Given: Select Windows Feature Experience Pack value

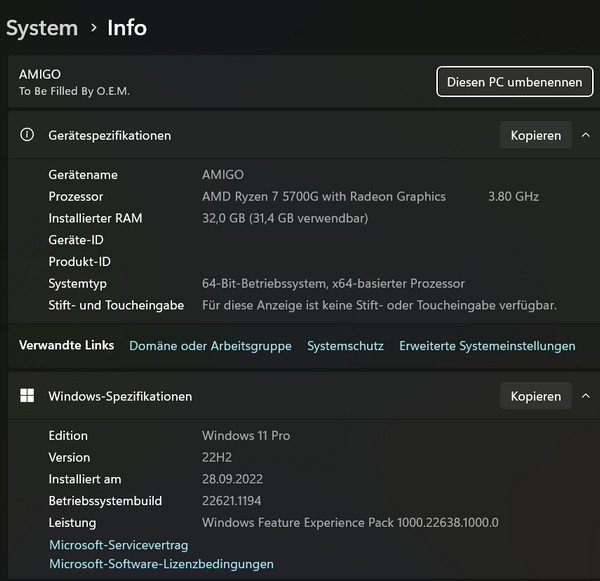Looking at the screenshot, I should 350,523.
